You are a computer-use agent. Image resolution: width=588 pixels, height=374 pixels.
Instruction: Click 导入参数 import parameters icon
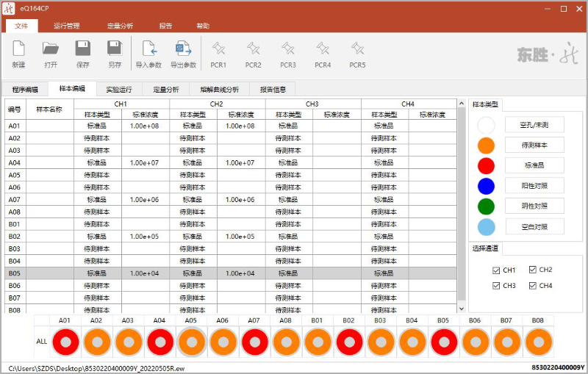click(148, 50)
